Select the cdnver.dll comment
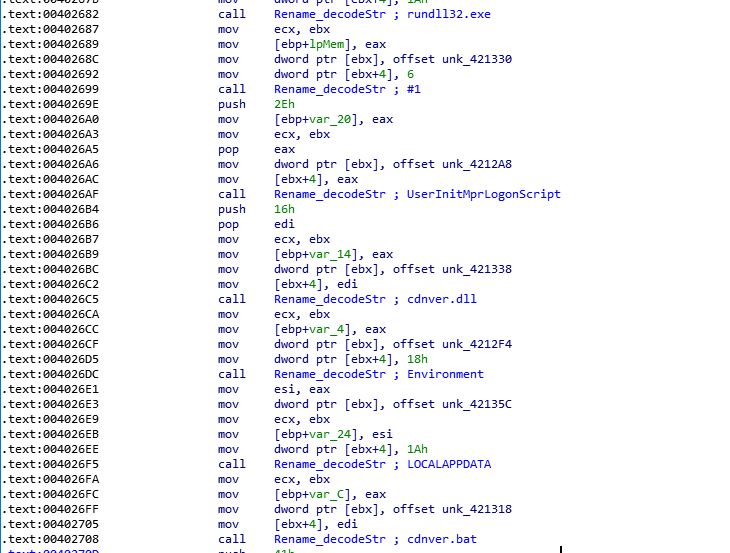Image resolution: width=730 pixels, height=553 pixels. (x=441, y=299)
